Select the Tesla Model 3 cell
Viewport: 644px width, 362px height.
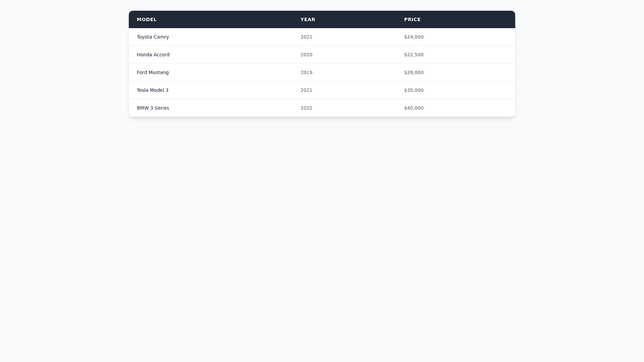point(153,90)
